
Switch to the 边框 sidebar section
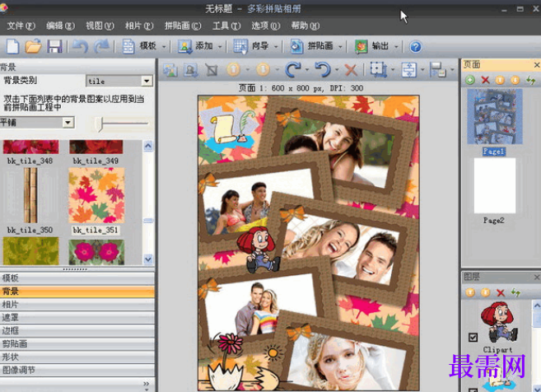[x=77, y=330]
